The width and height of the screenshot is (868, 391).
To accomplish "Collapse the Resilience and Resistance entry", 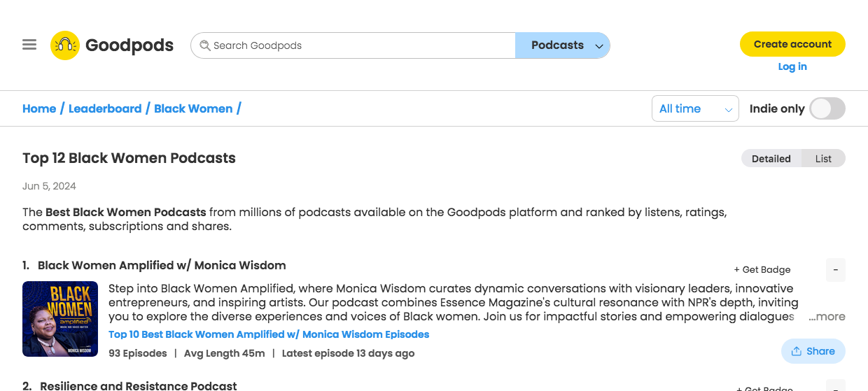I will (x=836, y=385).
